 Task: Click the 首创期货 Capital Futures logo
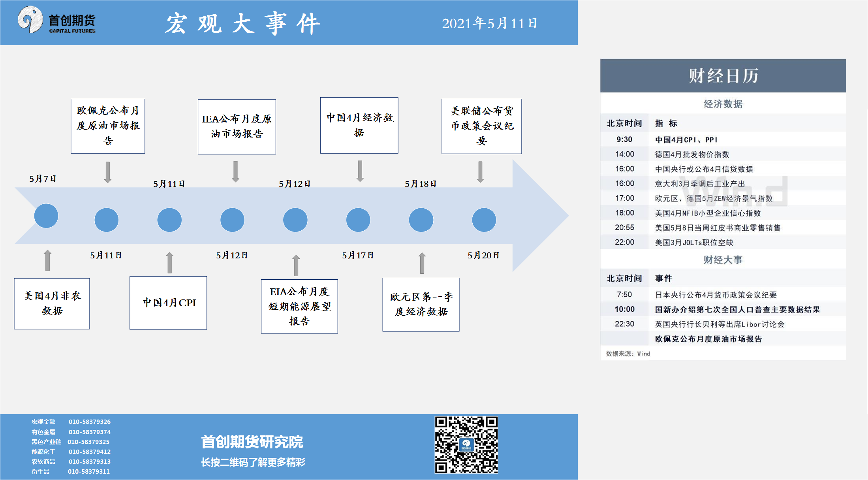click(57, 21)
